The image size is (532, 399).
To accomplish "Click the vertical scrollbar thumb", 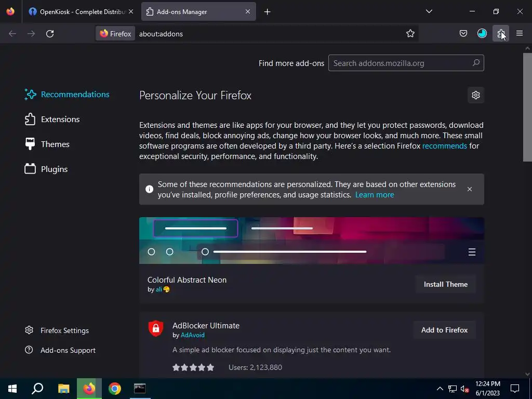I will (x=528, y=107).
